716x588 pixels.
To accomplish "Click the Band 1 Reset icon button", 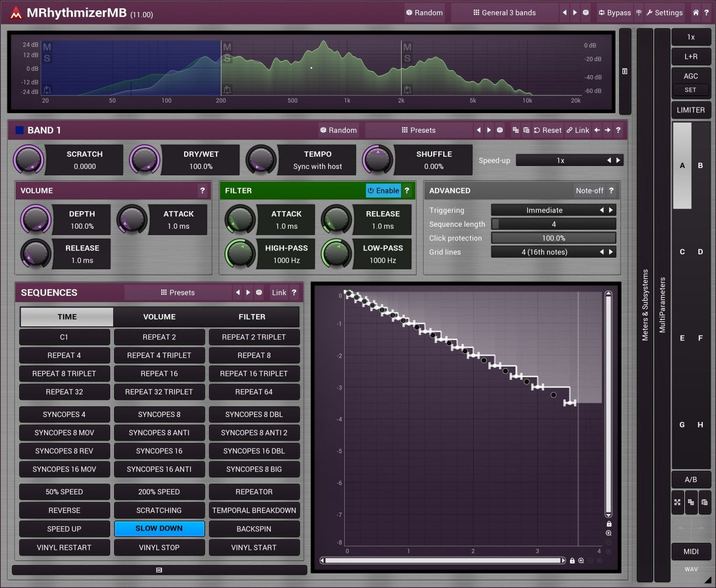I will [x=548, y=130].
